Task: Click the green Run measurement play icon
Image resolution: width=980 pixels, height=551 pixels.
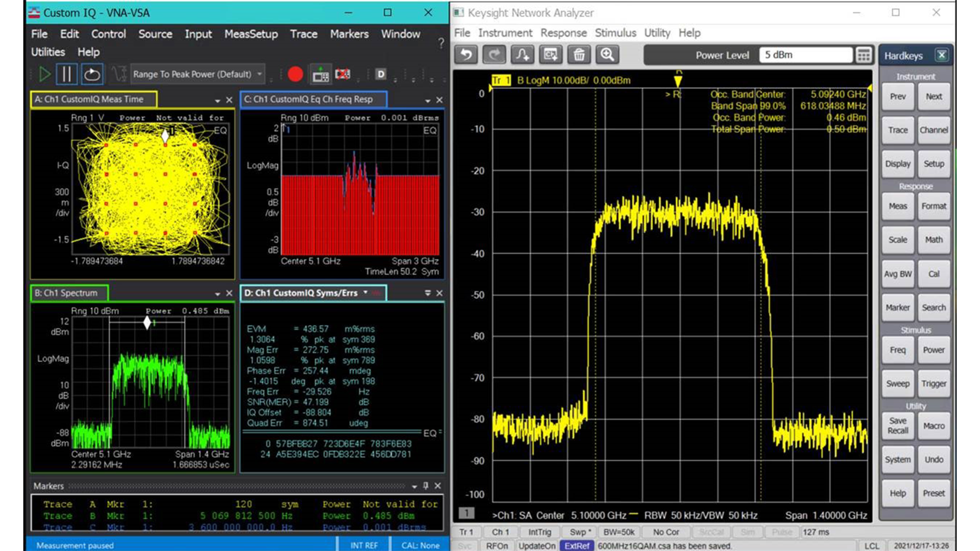Action: [44, 74]
